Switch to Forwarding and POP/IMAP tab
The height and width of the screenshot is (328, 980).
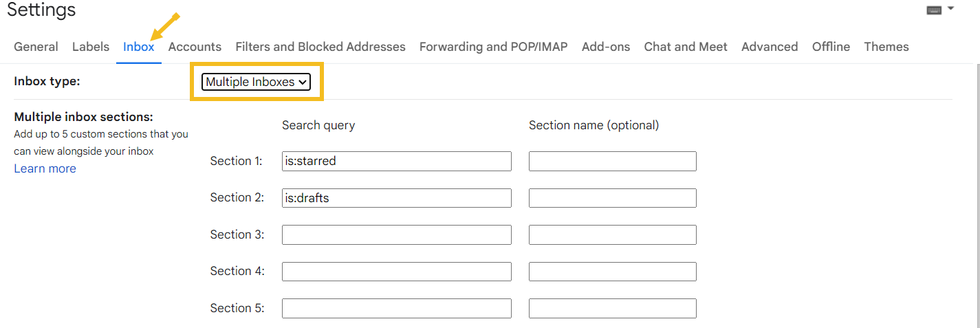tap(494, 47)
